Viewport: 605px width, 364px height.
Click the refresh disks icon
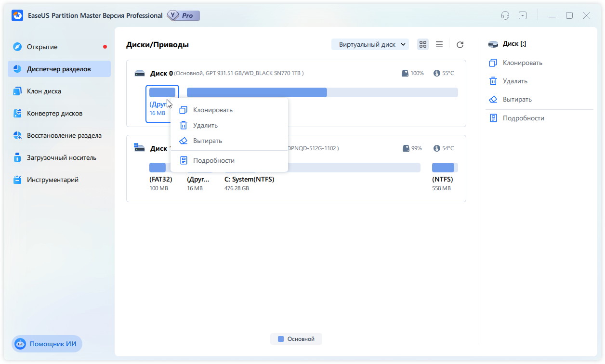[460, 45]
